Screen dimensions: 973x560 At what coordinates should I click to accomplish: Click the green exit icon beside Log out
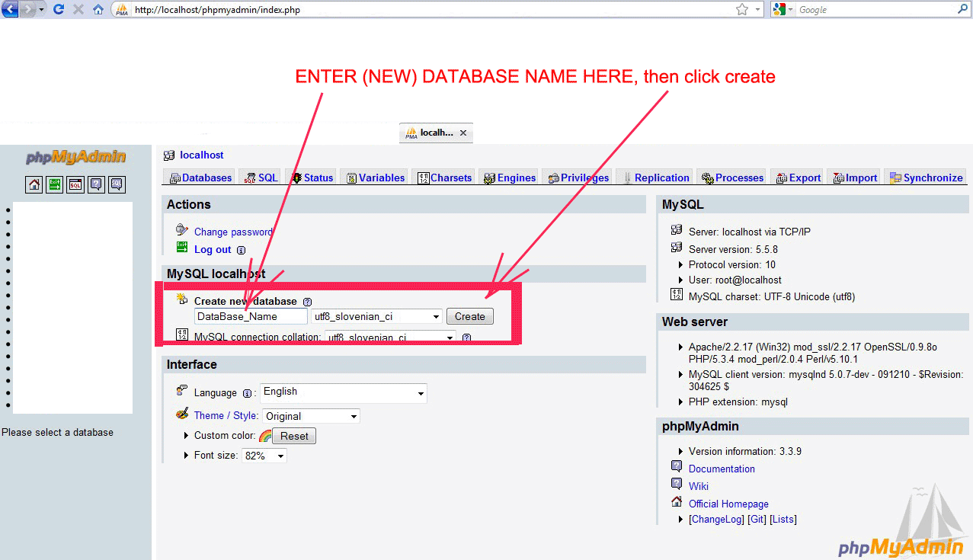pos(181,248)
